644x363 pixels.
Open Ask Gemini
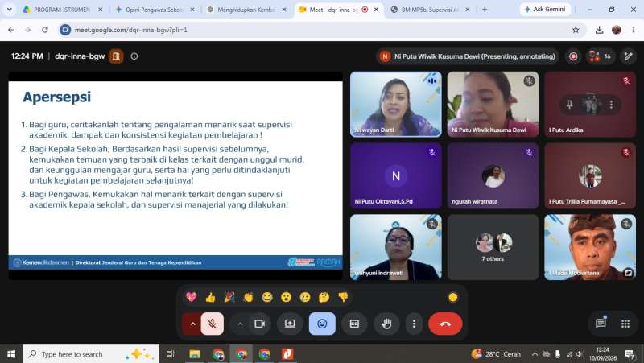pos(545,9)
